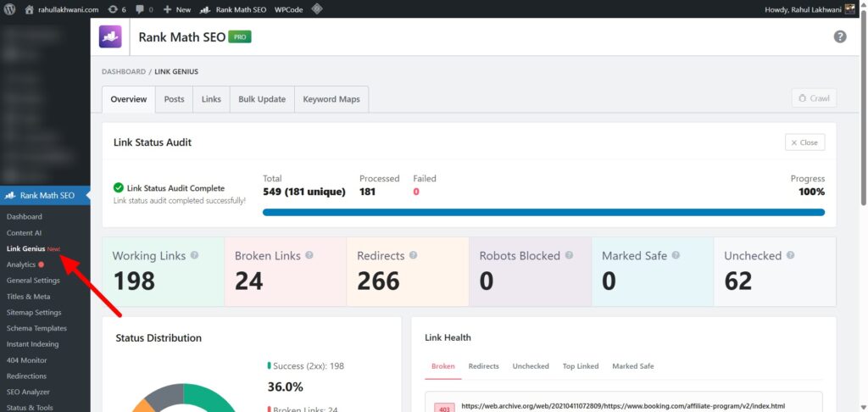Click info icon beside Working Links
868x412 pixels.
click(195, 255)
